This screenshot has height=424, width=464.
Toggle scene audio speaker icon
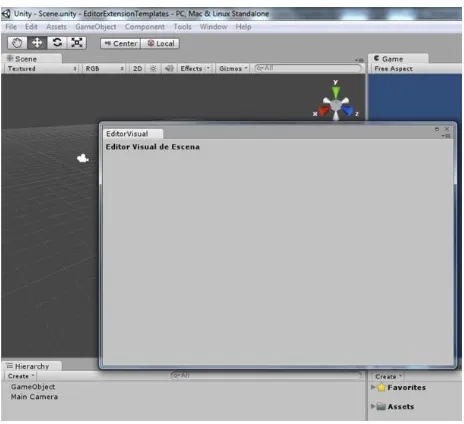click(169, 69)
